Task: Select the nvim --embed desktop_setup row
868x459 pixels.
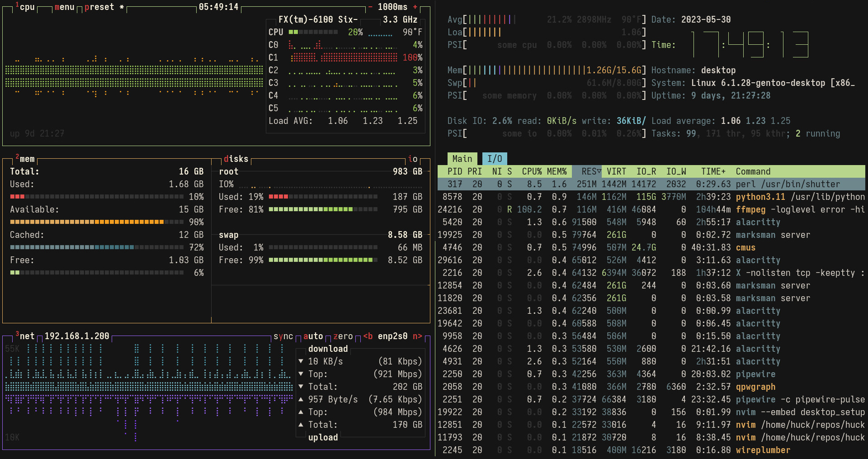Action: click(651, 412)
